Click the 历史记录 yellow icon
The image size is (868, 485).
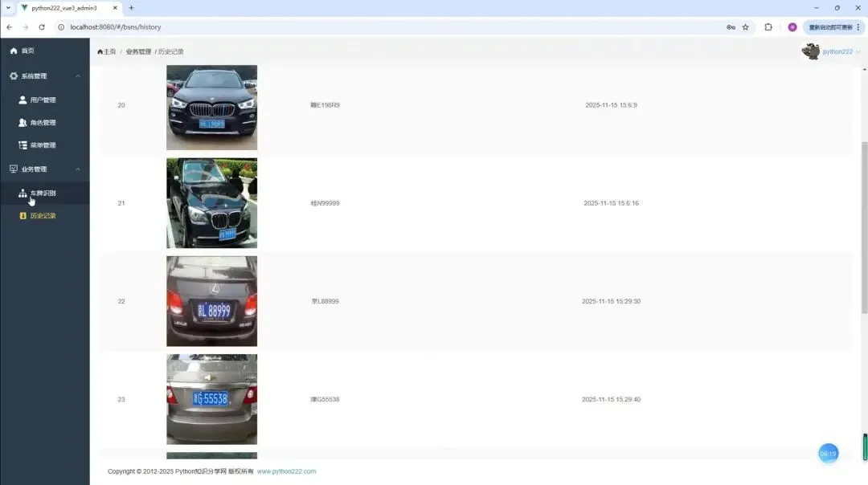tap(23, 216)
